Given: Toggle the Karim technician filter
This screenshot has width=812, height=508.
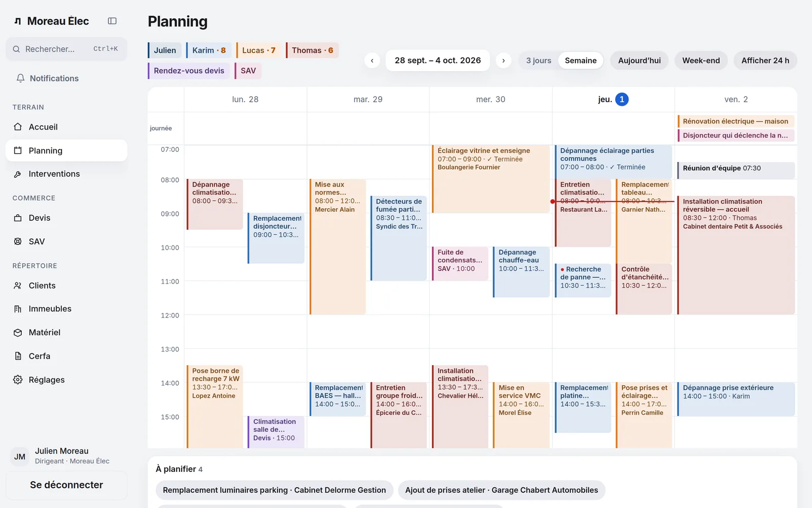Looking at the screenshot, I should click(209, 50).
